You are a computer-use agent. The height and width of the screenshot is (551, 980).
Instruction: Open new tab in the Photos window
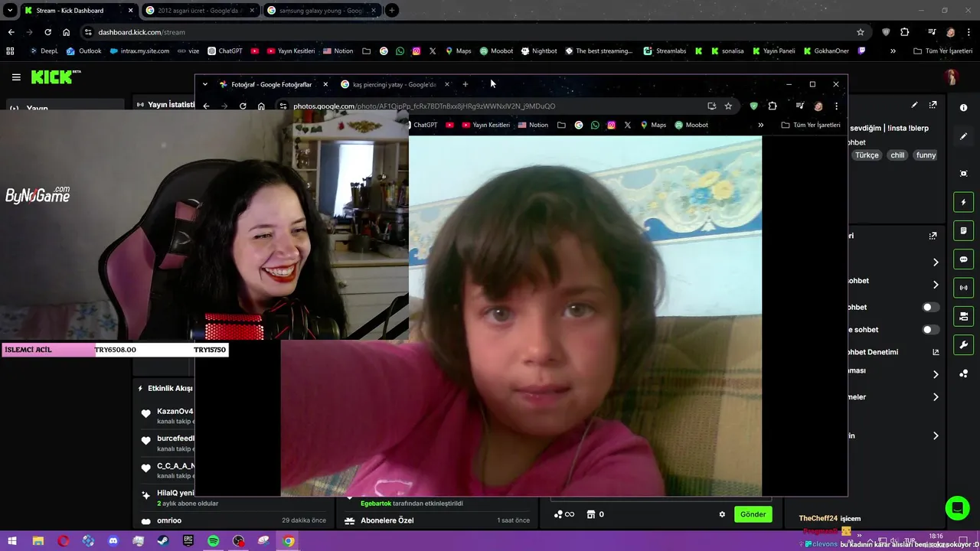tap(465, 84)
